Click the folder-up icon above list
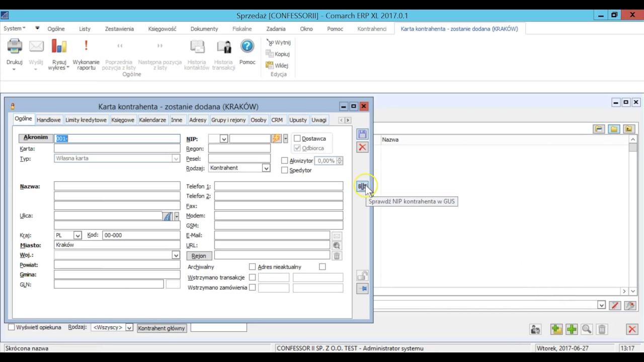 629,129
